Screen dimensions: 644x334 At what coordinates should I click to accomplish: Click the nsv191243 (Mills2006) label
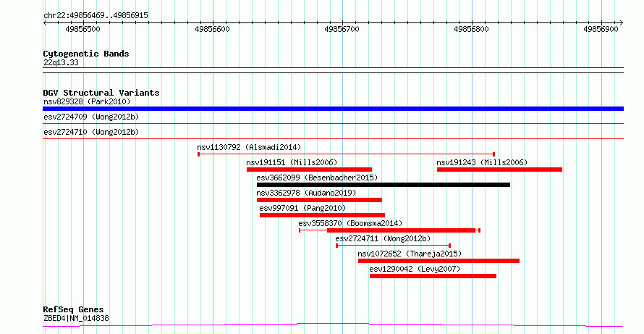pyautogui.click(x=482, y=162)
